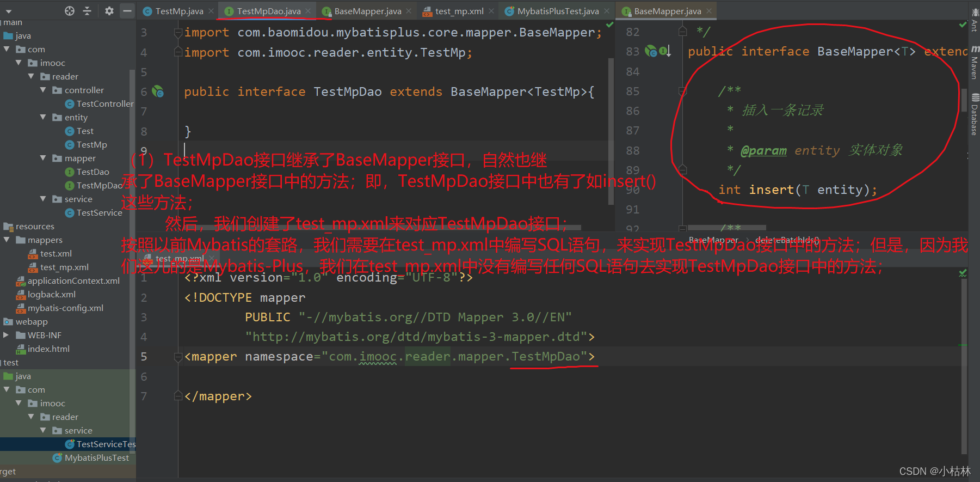The width and height of the screenshot is (980, 482).
Task: Select the webapp folder
Action: tap(26, 322)
